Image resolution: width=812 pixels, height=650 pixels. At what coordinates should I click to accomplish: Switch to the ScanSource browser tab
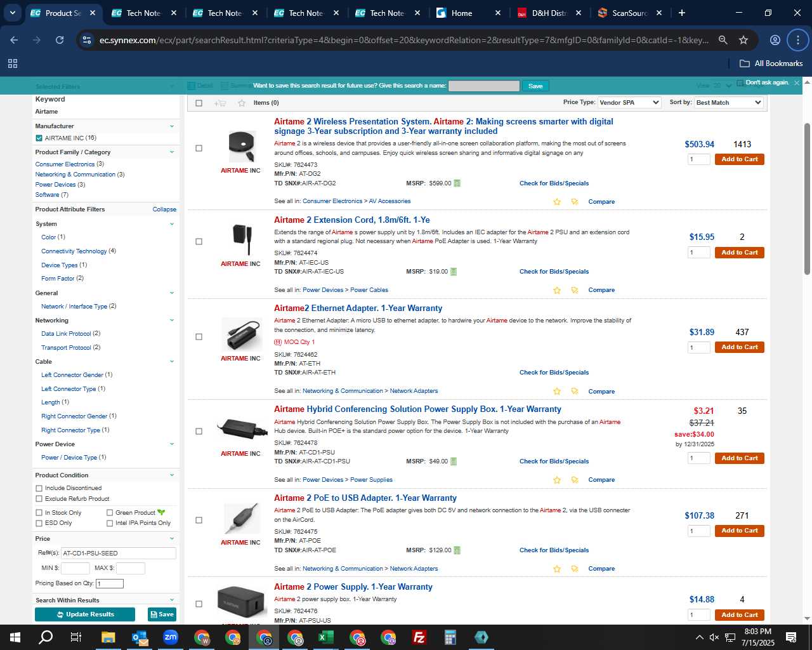[631, 13]
